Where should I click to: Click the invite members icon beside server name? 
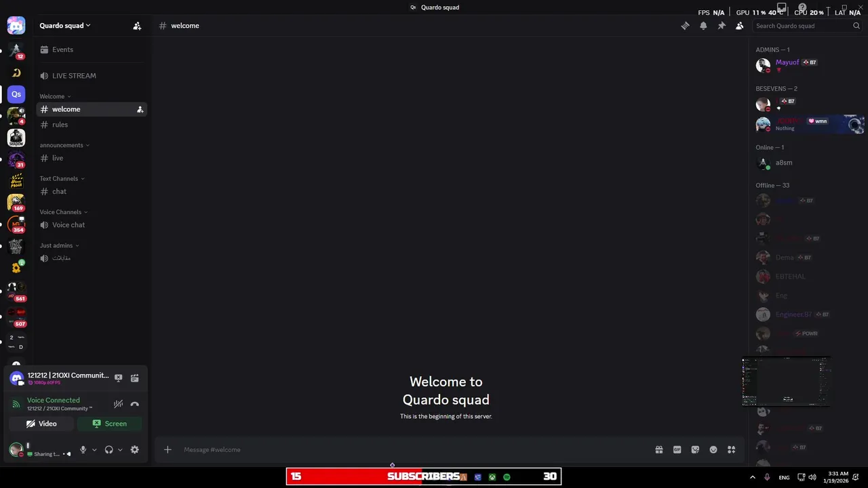[137, 26]
